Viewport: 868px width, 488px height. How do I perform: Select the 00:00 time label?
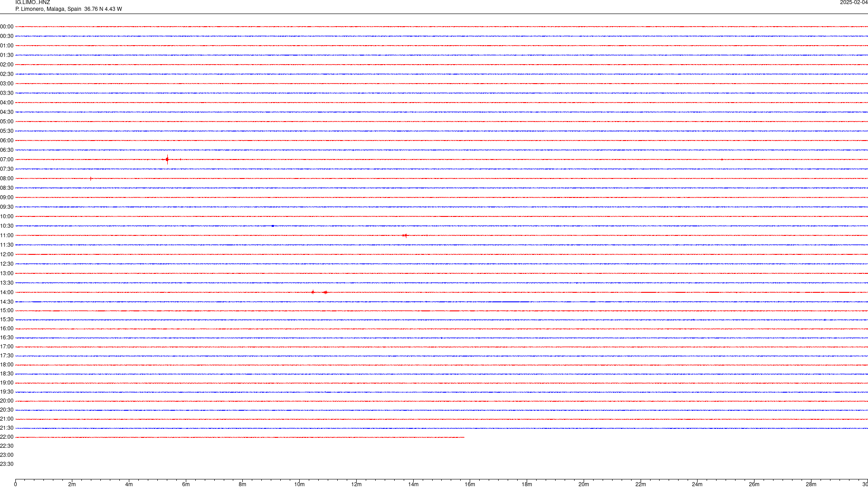(x=7, y=27)
